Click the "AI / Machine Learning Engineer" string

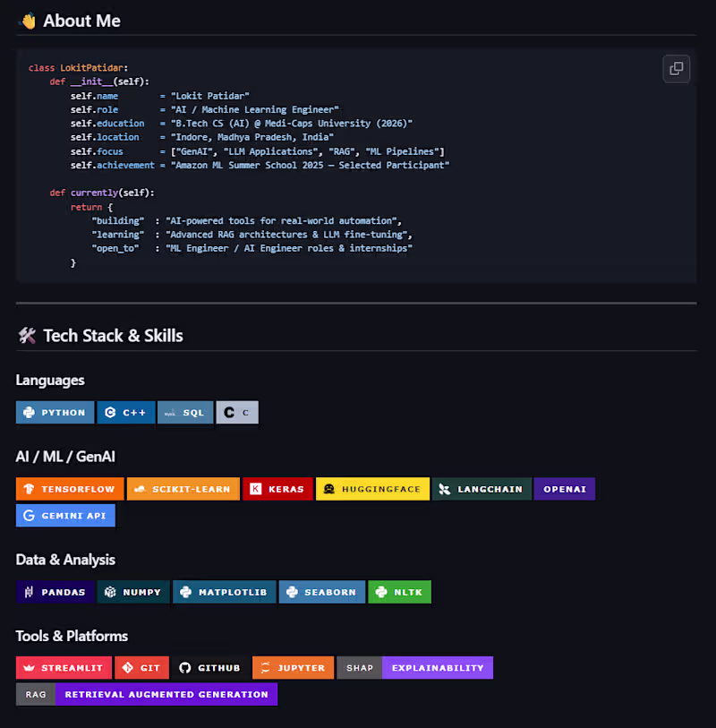[x=255, y=109]
